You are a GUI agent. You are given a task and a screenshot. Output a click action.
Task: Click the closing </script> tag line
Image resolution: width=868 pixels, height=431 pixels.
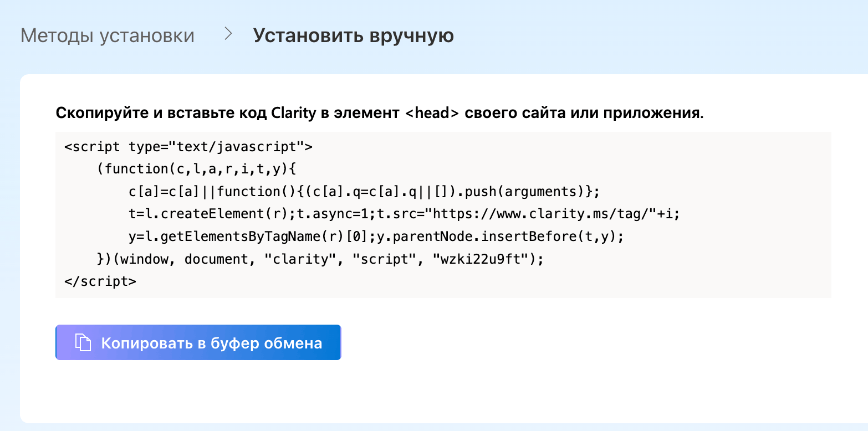100,281
